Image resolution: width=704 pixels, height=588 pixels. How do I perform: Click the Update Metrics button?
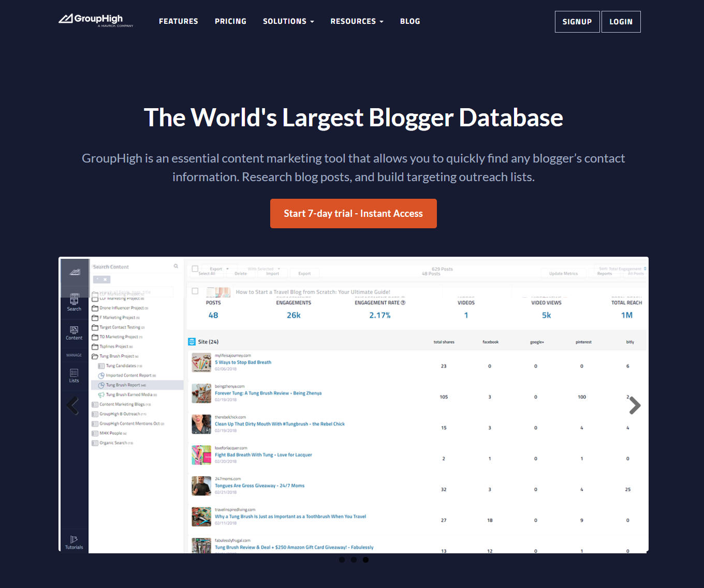[x=563, y=273]
